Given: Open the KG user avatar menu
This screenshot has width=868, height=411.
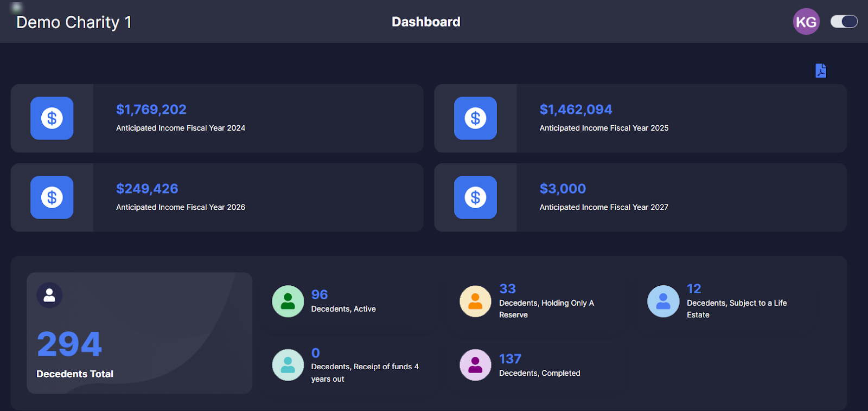Looking at the screenshot, I should coord(806,22).
